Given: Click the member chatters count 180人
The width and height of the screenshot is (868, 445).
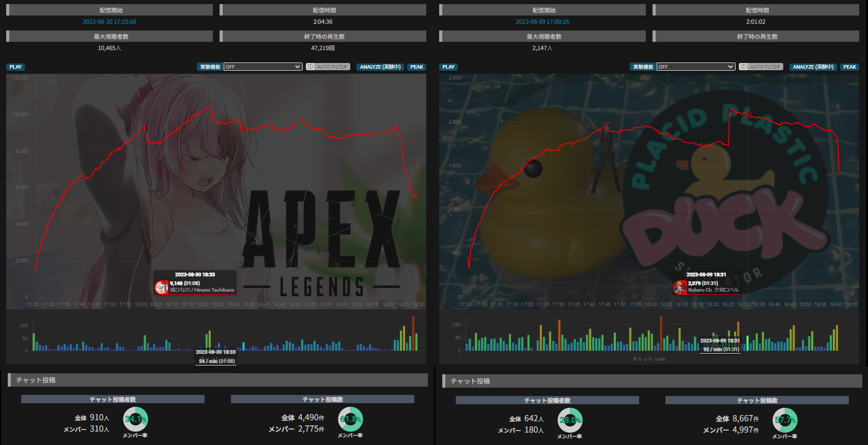Looking at the screenshot, I should [534, 430].
